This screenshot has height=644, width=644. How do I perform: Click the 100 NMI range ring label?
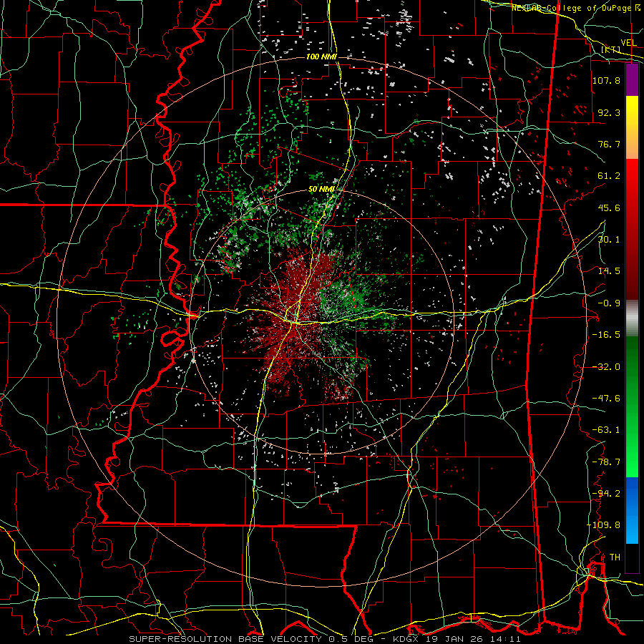(321, 57)
